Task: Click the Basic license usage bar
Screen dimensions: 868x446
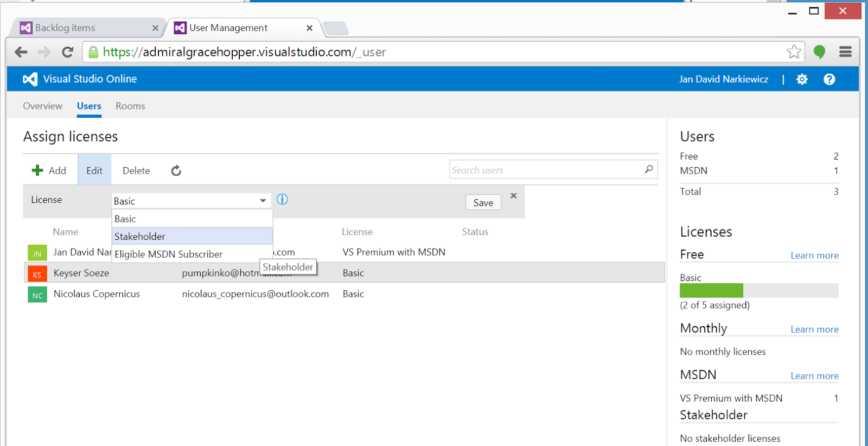Action: [x=759, y=290]
